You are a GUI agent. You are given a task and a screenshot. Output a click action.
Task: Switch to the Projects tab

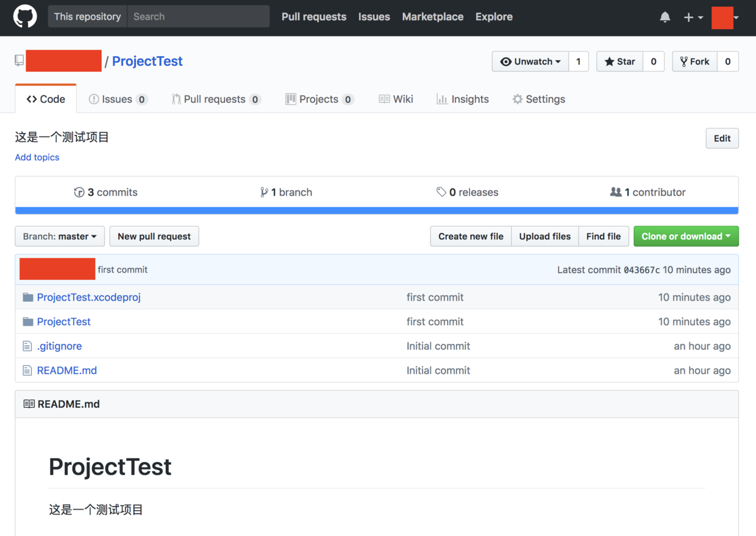(x=319, y=99)
